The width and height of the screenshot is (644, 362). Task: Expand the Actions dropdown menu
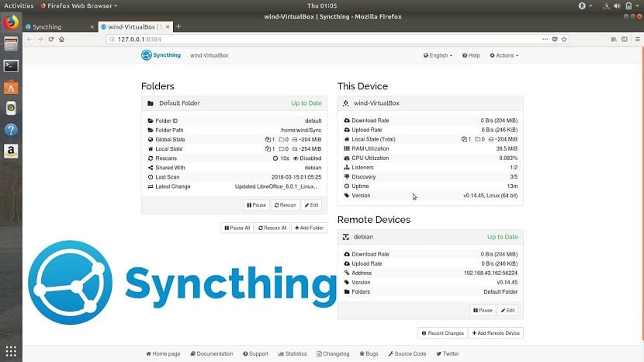click(x=504, y=55)
